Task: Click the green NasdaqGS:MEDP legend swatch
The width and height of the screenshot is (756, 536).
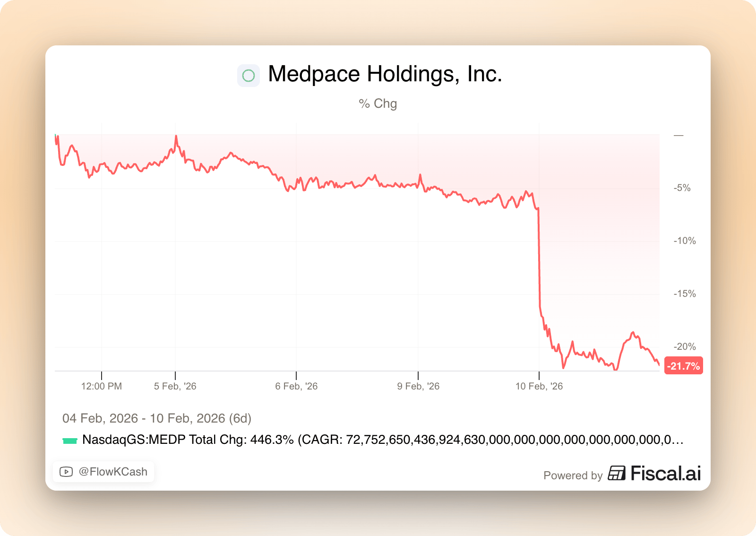Action: tap(70, 441)
